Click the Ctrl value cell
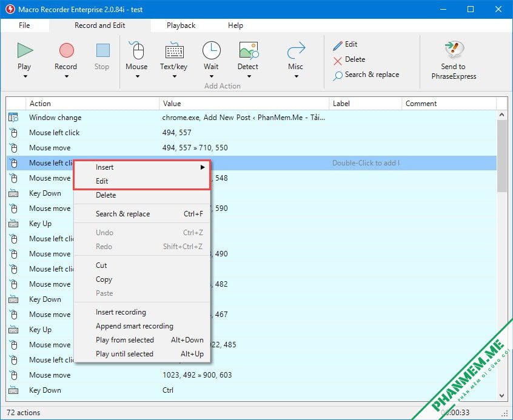This screenshot has width=513, height=420. pos(168,390)
